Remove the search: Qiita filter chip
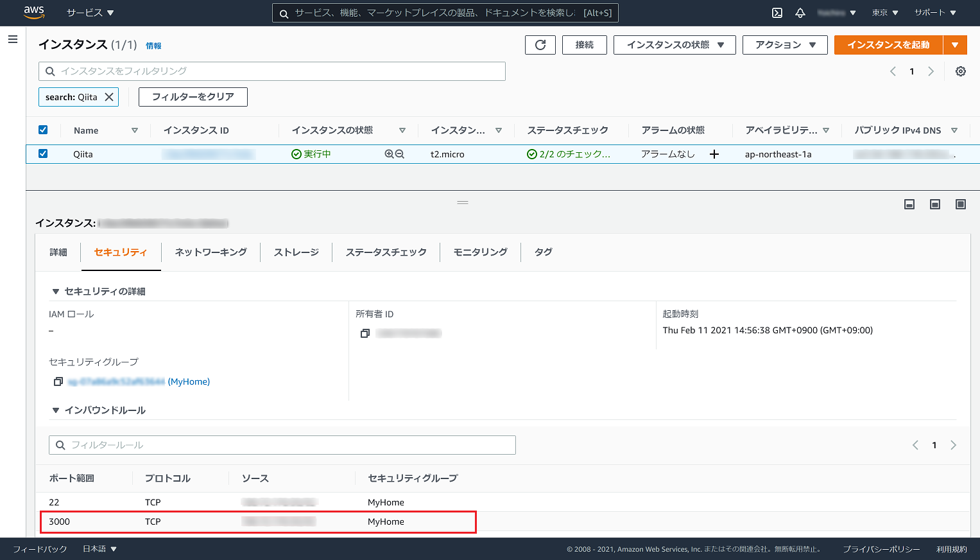980x560 pixels. tap(109, 97)
